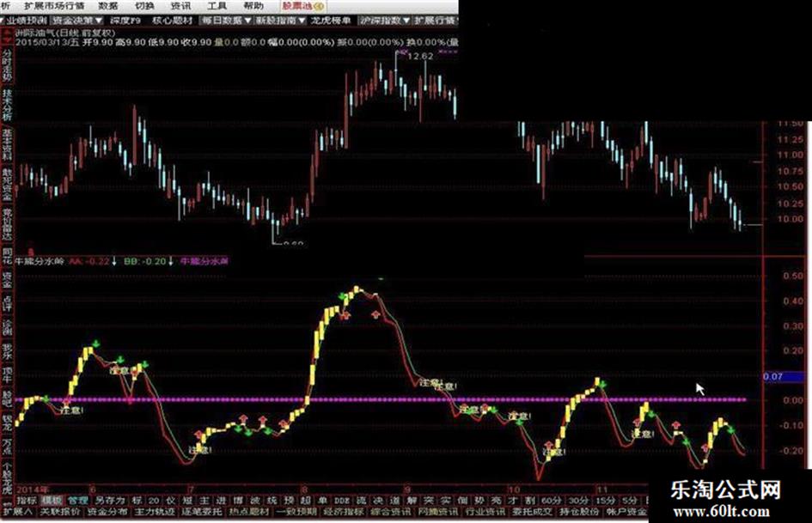Click the 管理 tab at bottom
The width and height of the screenshot is (812, 523).
click(77, 500)
